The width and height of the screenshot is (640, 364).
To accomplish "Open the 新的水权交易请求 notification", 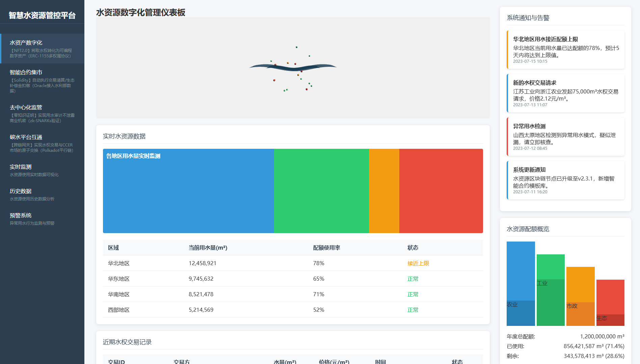I will point(566,93).
